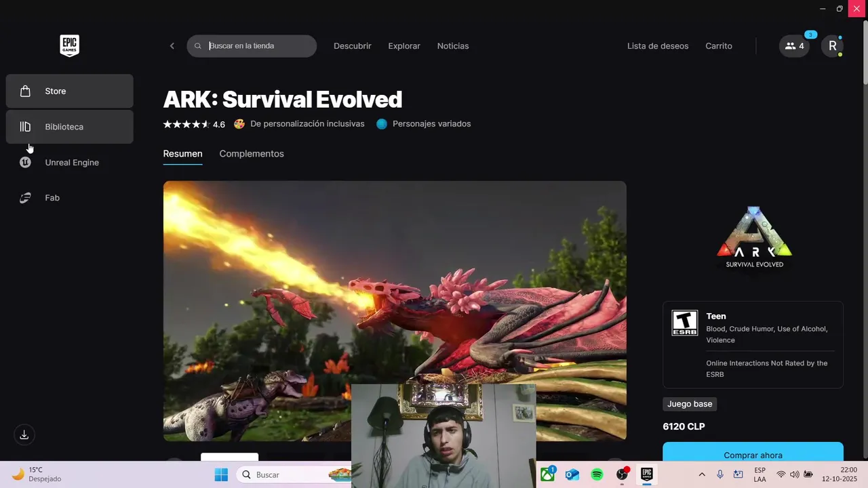
Task: Click the ARK Survival Evolved logo
Action: [x=754, y=237]
